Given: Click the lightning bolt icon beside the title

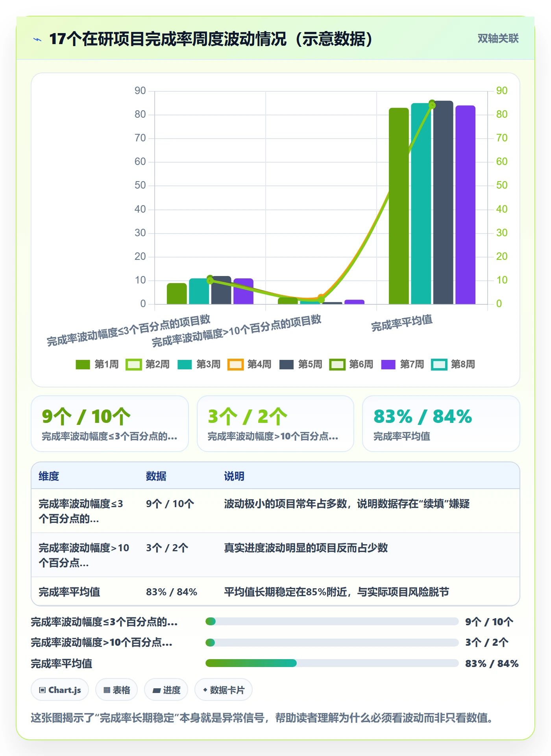Looking at the screenshot, I should coord(37,39).
